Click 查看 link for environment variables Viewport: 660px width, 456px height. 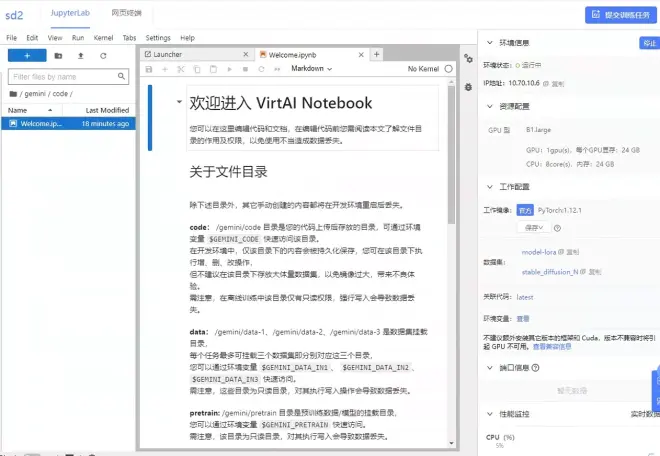click(x=523, y=319)
